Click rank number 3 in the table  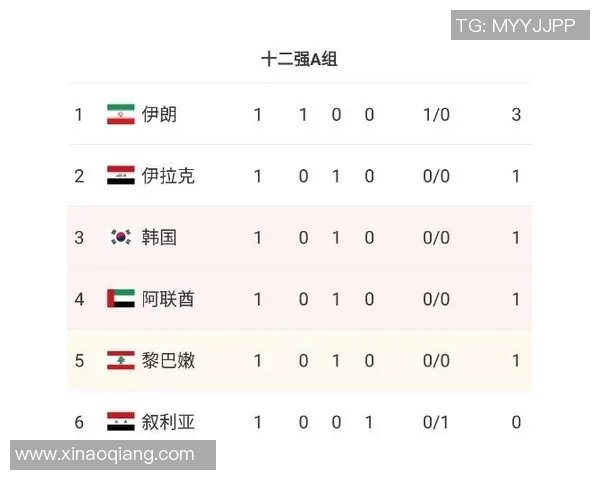[79, 237]
